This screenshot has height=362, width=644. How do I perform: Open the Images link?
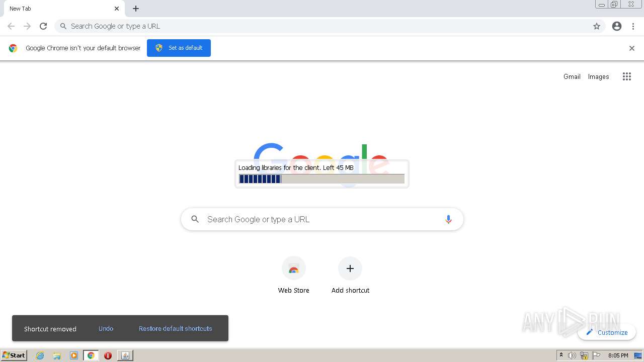(x=598, y=76)
